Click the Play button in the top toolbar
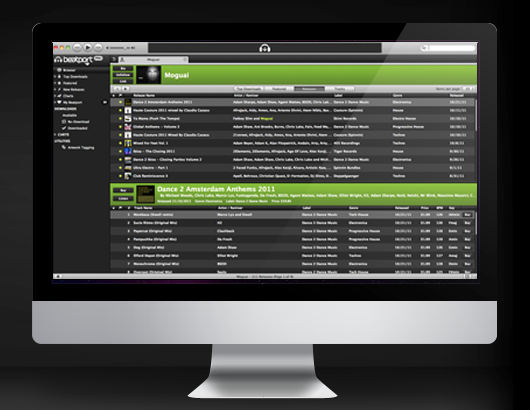Image resolution: width=530 pixels, height=410 pixels. pyautogui.click(x=88, y=48)
